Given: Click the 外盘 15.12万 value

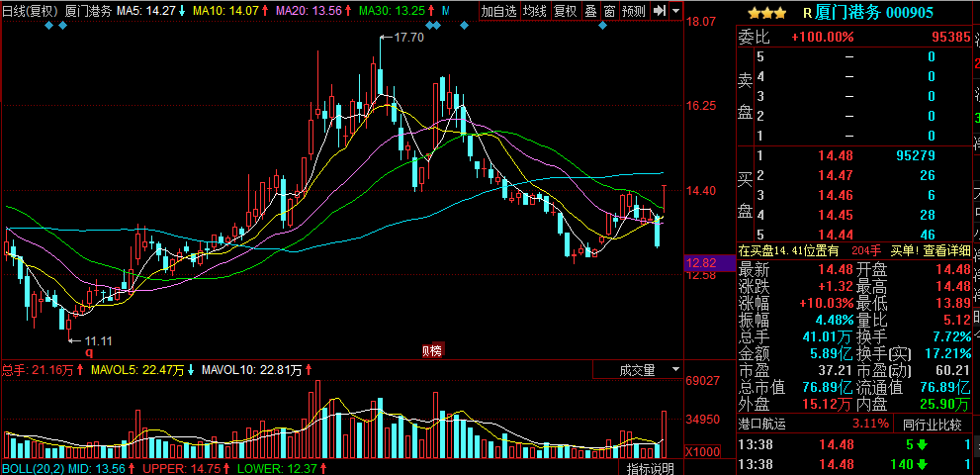Looking at the screenshot, I should click(x=828, y=403).
